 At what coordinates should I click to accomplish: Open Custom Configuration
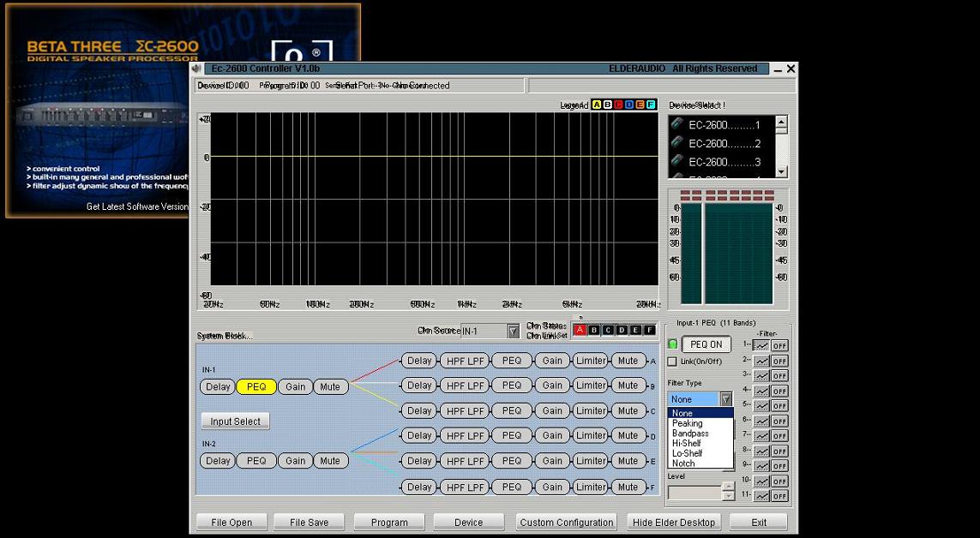(x=566, y=523)
